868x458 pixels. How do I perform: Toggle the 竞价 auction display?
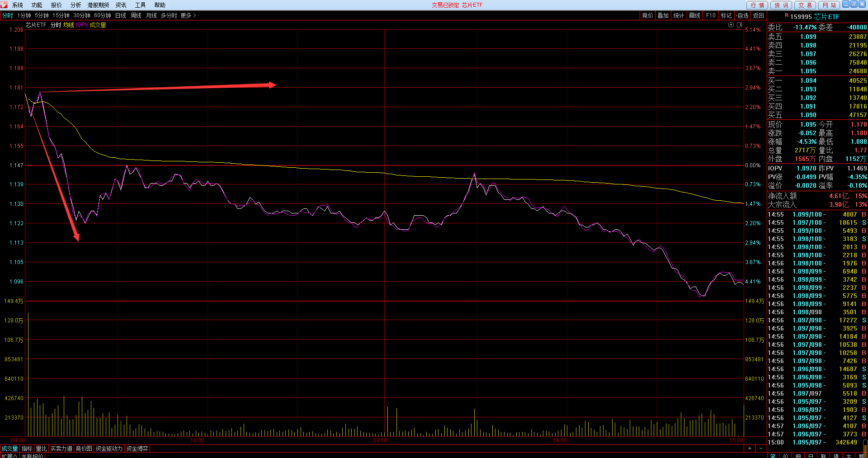[647, 15]
